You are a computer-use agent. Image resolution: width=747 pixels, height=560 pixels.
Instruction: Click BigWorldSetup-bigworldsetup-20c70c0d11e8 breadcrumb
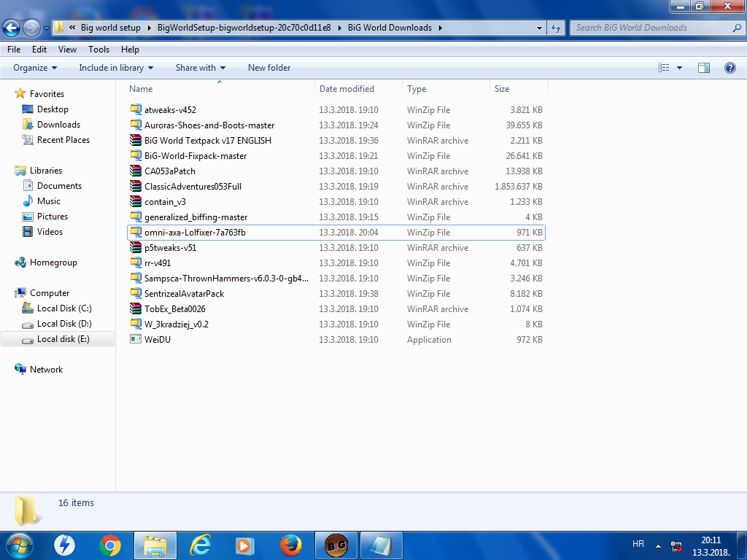(244, 28)
